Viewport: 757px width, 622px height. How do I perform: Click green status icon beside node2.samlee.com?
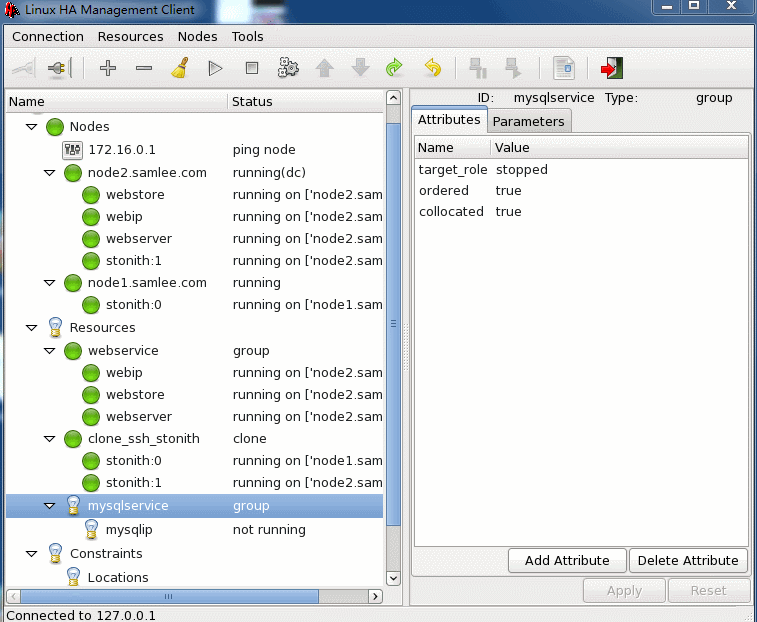click(x=73, y=173)
